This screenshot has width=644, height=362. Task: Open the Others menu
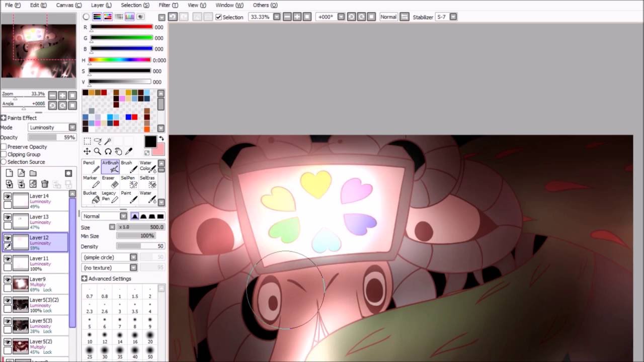[265, 5]
